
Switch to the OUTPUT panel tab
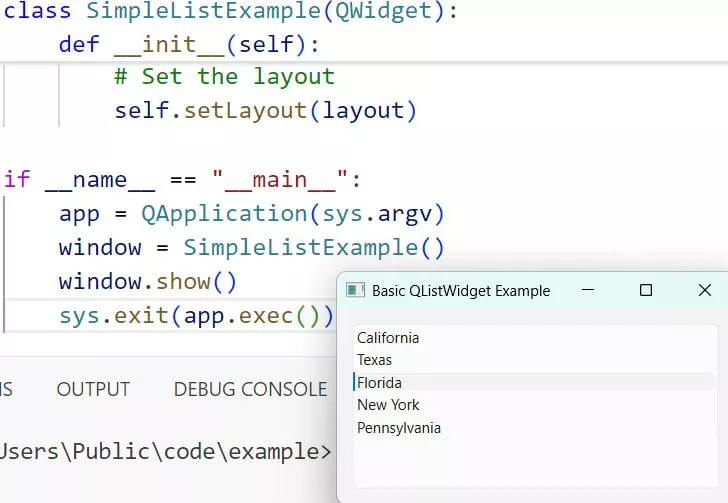(x=93, y=390)
